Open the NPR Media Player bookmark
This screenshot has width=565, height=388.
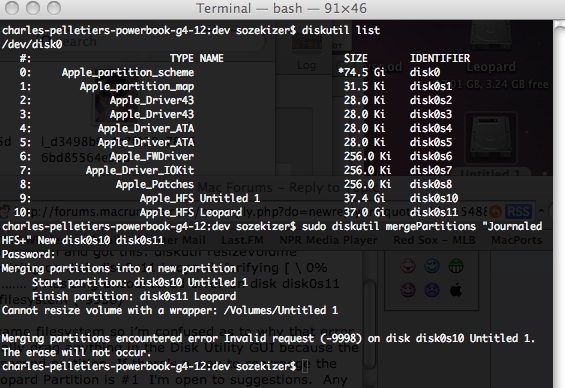tap(328, 240)
